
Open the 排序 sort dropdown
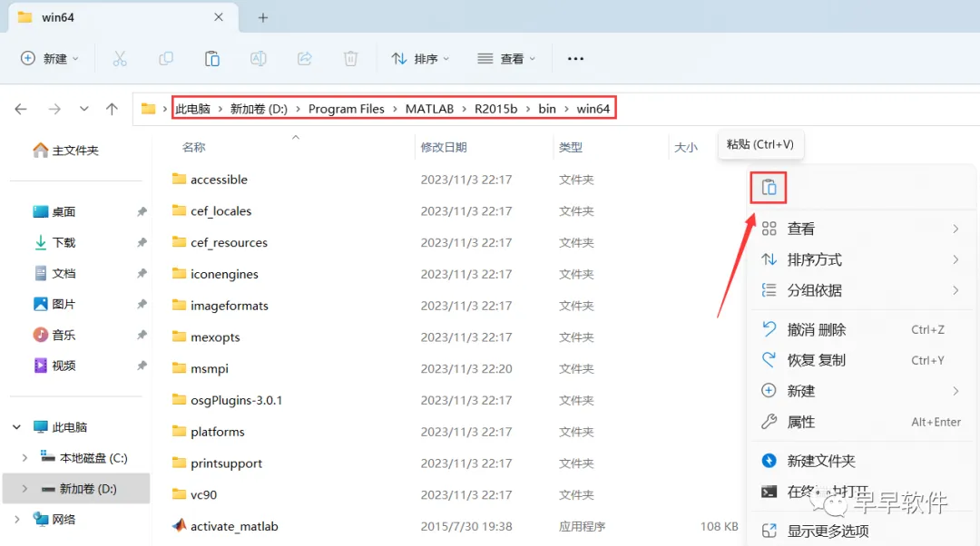421,59
